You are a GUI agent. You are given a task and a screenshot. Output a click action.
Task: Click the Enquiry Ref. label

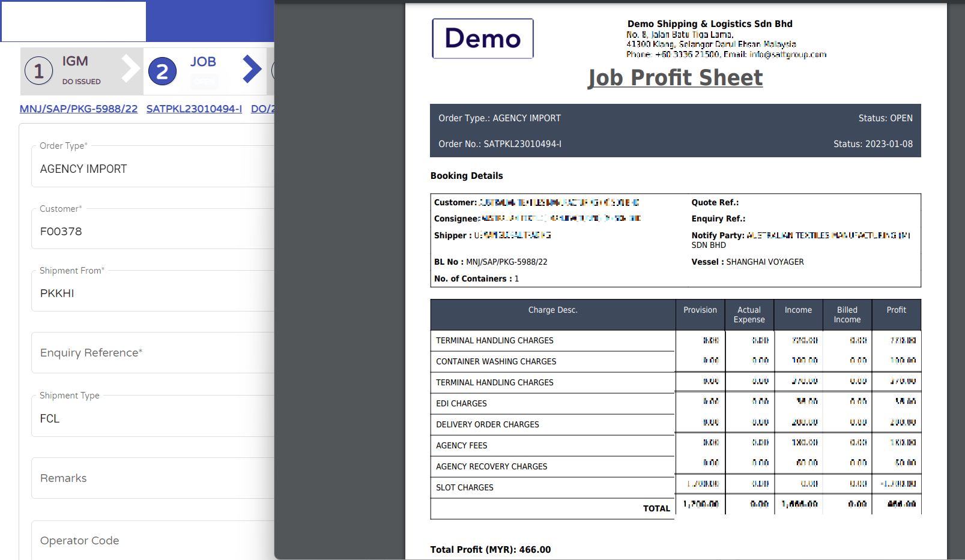[x=718, y=218]
